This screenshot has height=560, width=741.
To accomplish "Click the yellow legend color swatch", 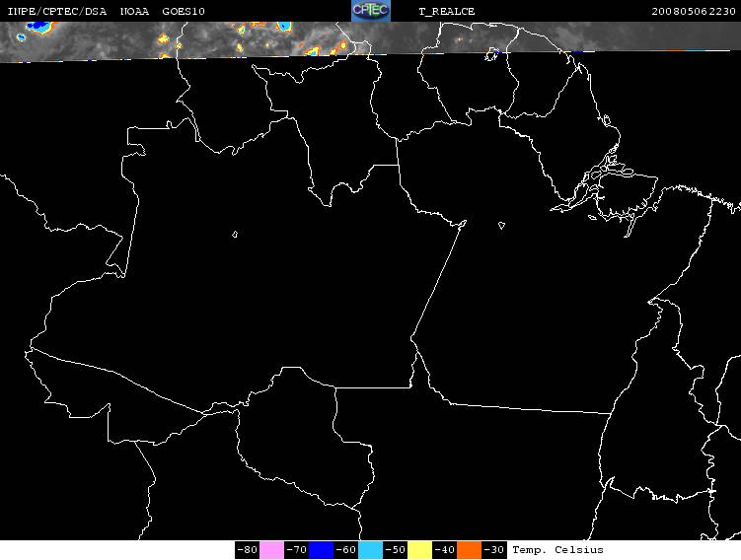I will click(x=419, y=550).
